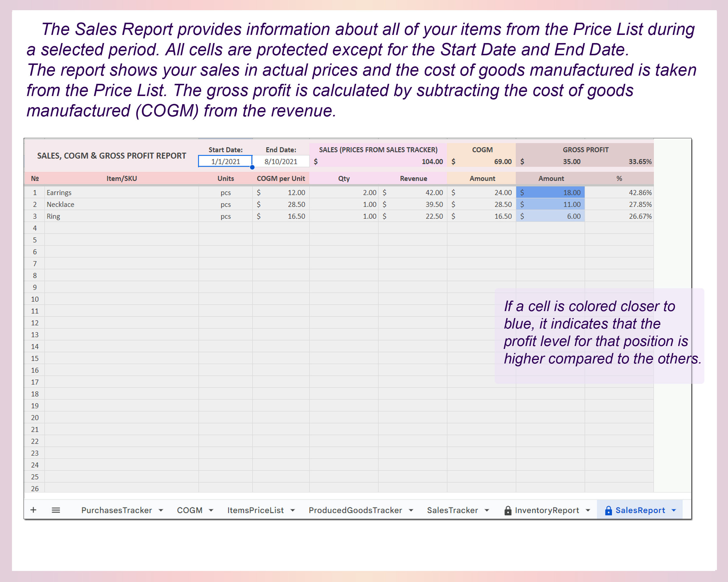728x582 pixels.
Task: Open the SalesTracker tab options arrow
Action: 487,510
